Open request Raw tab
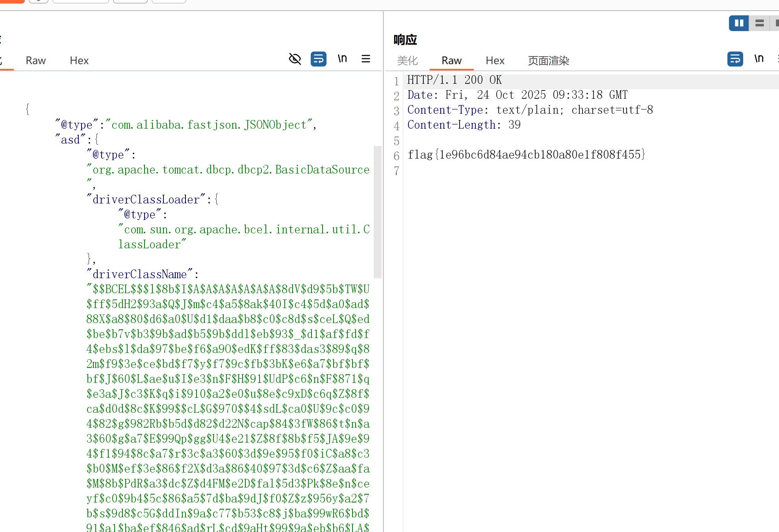 tap(35, 61)
